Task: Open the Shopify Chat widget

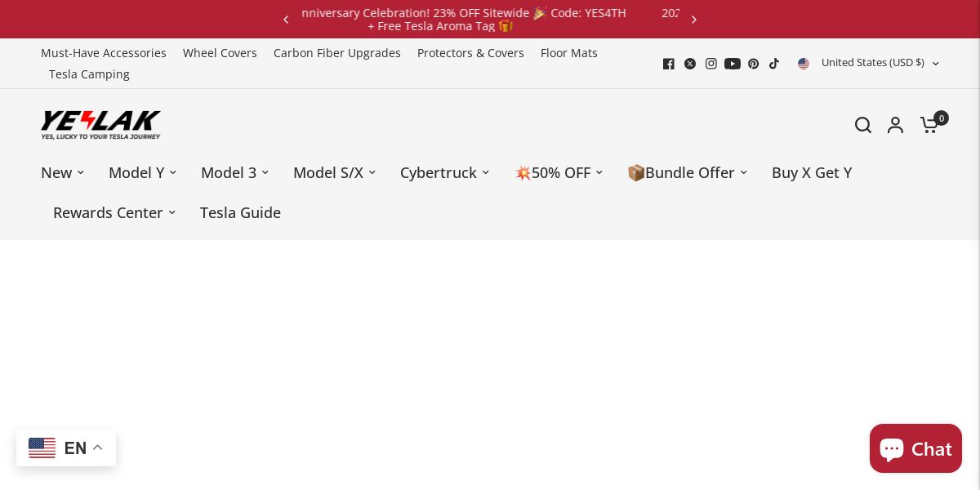Action: click(915, 448)
